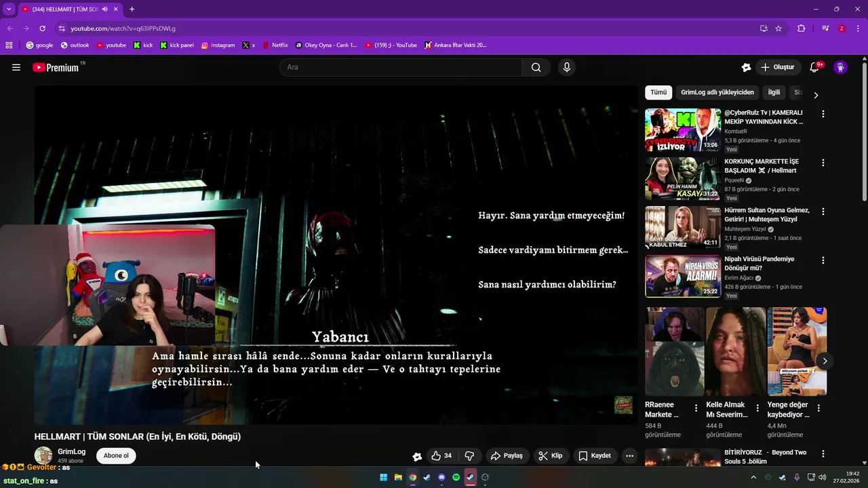The width and height of the screenshot is (868, 488).
Task: Open the OBS icon in taskbar
Action: click(x=485, y=477)
